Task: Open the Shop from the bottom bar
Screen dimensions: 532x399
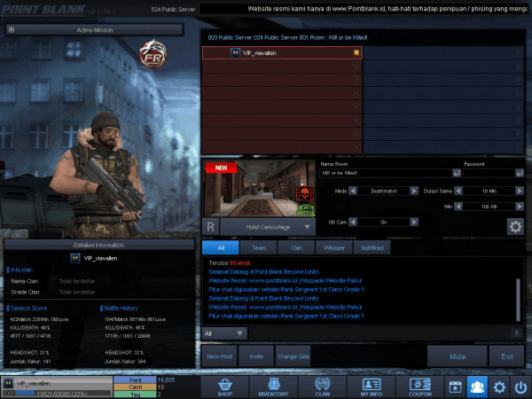Action: [x=226, y=387]
